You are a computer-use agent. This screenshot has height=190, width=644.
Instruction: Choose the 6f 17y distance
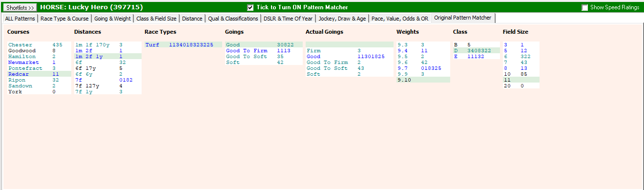click(107, 68)
